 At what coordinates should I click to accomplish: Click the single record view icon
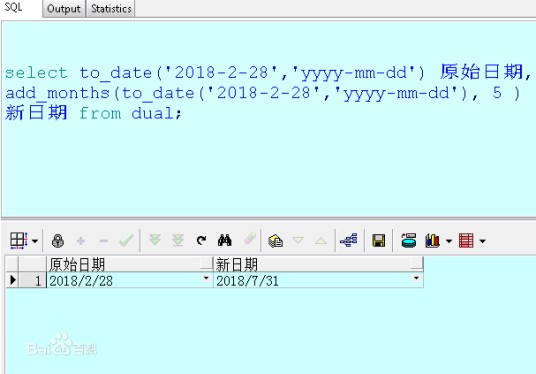coord(276,241)
